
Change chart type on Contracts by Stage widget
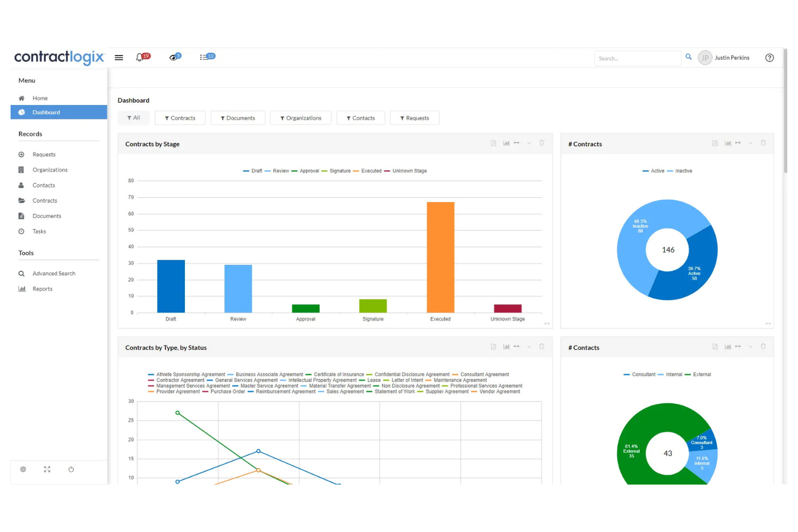click(506, 143)
